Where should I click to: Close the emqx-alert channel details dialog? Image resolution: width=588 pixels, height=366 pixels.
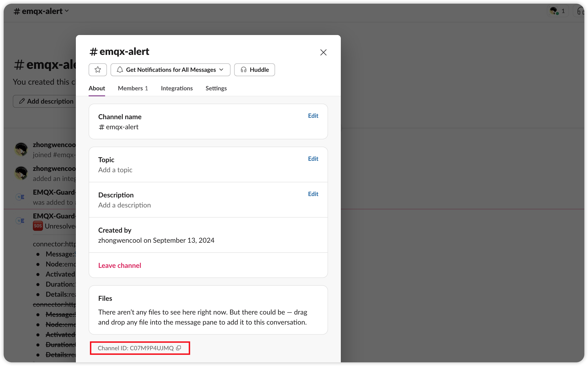(x=323, y=52)
